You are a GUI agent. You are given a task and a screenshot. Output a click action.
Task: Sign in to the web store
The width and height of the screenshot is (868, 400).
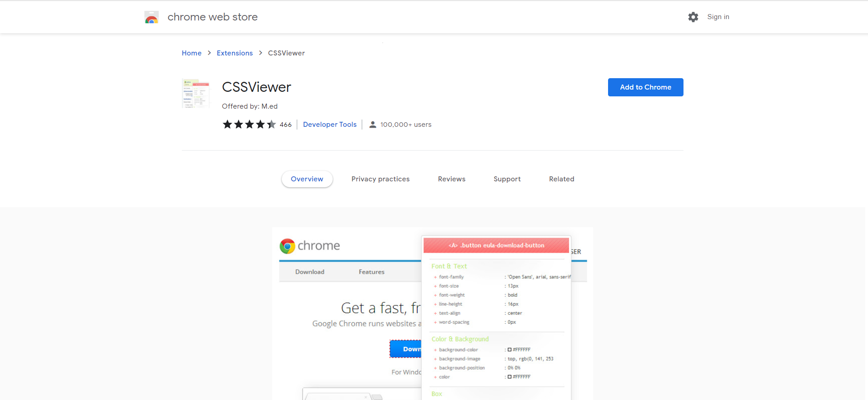pyautogui.click(x=718, y=17)
